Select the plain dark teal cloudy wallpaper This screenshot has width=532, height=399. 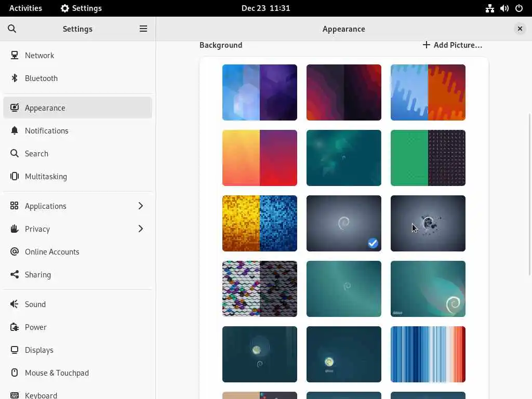[344, 158]
